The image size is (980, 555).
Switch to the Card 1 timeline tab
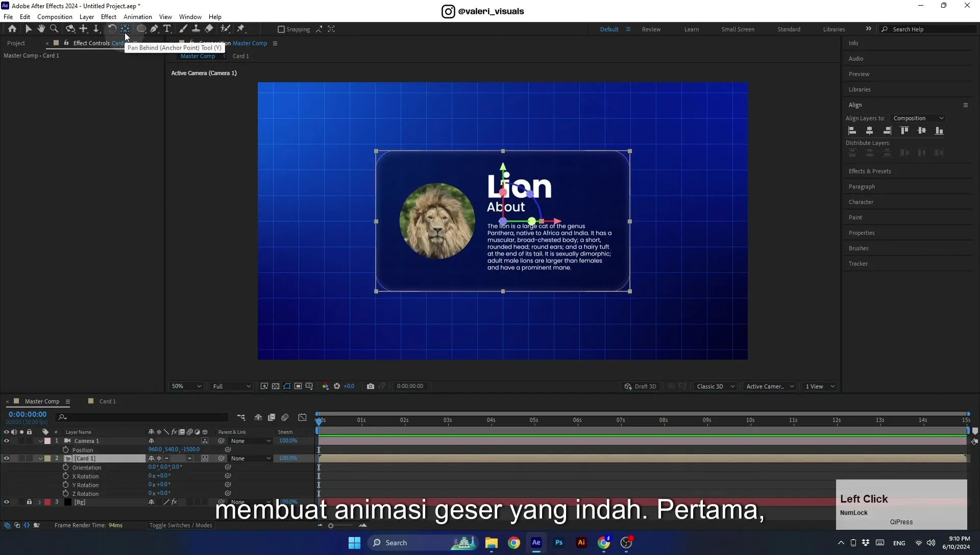tap(107, 401)
